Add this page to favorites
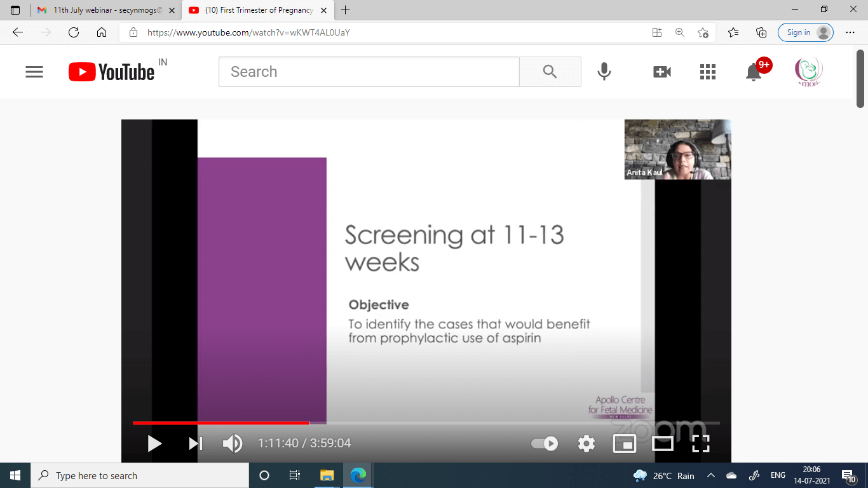Screen dimensions: 868x488 tap(703, 32)
